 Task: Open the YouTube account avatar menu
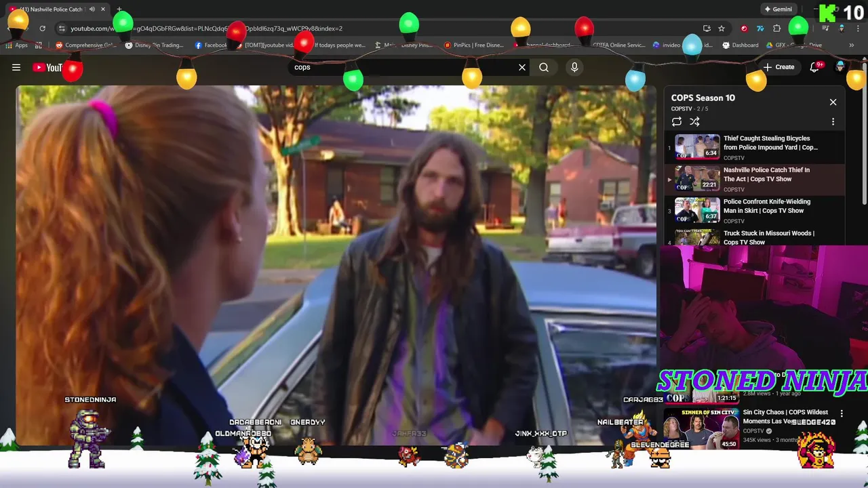click(841, 67)
